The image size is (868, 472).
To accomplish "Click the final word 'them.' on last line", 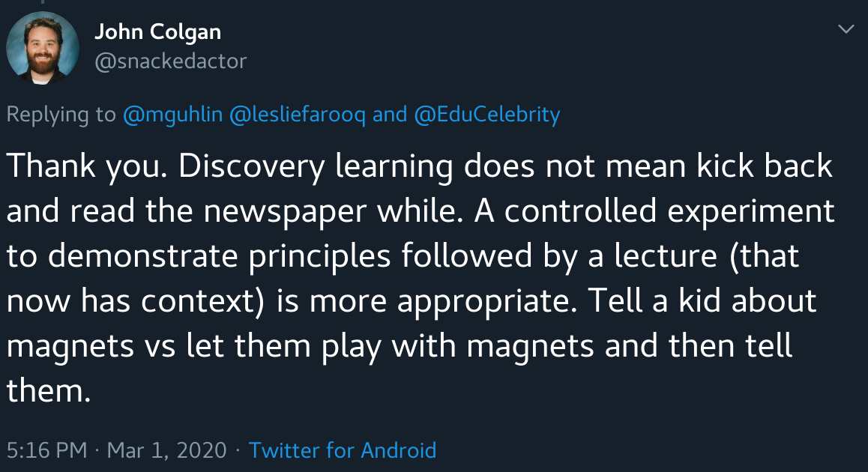I will tap(49, 390).
